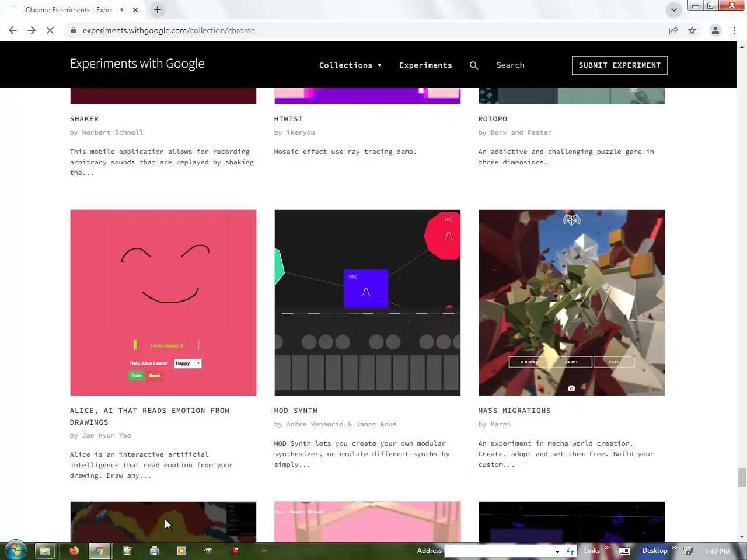Go to Experiments with Google home logo
747x560 pixels.
[x=137, y=64]
